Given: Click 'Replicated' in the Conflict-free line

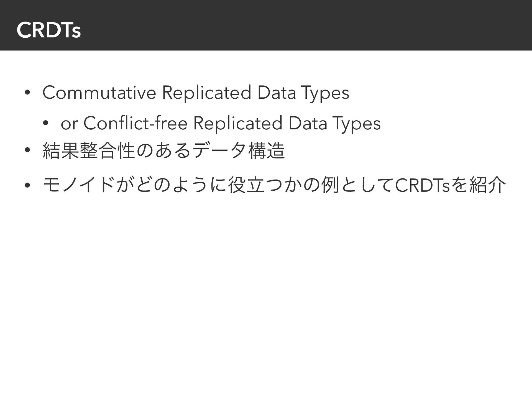Looking at the screenshot, I should 238,124.
